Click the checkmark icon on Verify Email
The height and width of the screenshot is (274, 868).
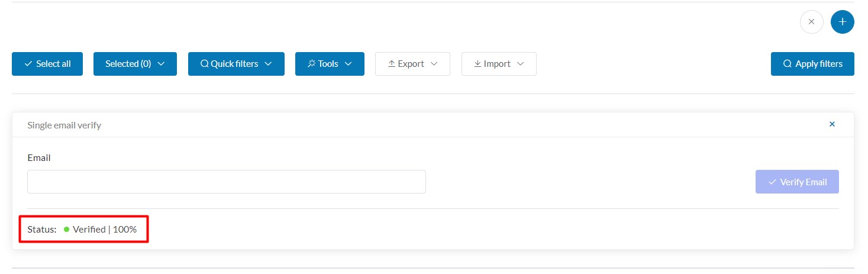[x=772, y=182]
